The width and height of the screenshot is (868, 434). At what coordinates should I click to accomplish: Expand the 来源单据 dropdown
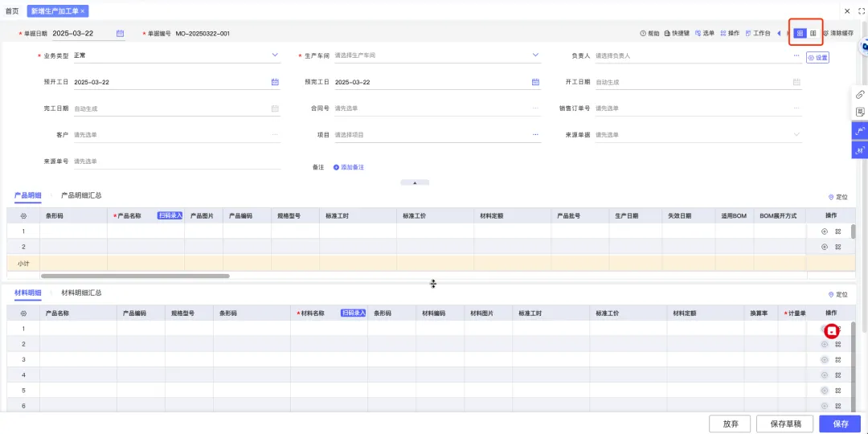pos(796,134)
